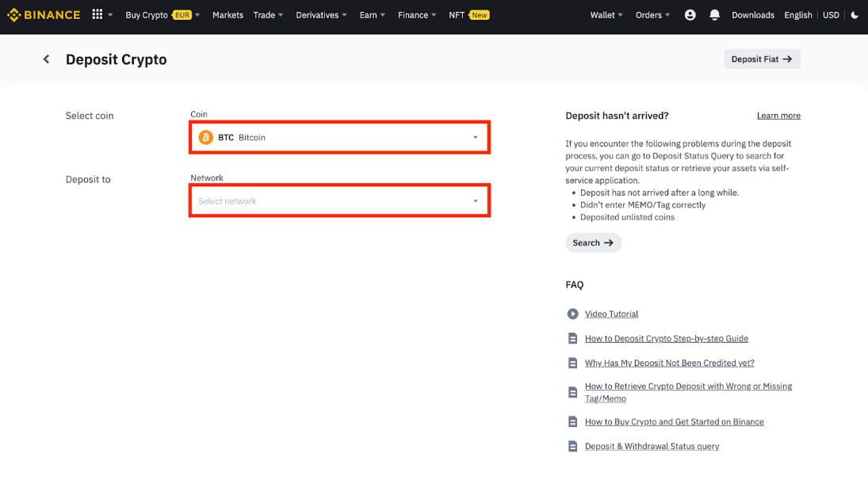The image size is (868, 480).
Task: Click the orange Bitcoin coin icon
Action: pos(206,137)
